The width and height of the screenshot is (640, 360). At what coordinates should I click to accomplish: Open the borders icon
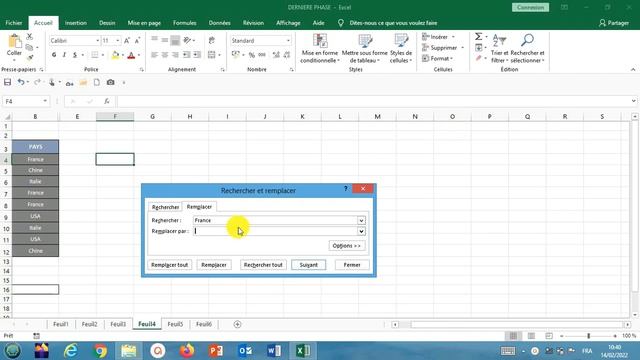coord(95,55)
